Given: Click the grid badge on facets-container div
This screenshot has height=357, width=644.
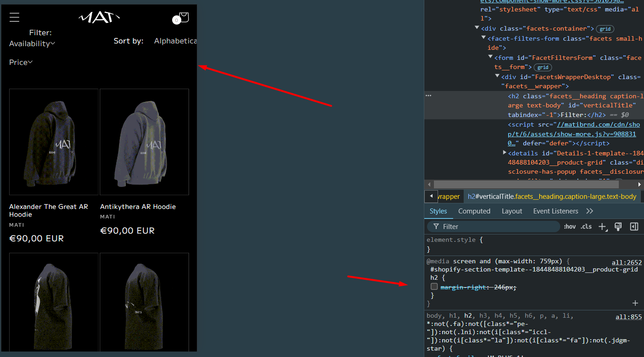Looking at the screenshot, I should click(605, 29).
